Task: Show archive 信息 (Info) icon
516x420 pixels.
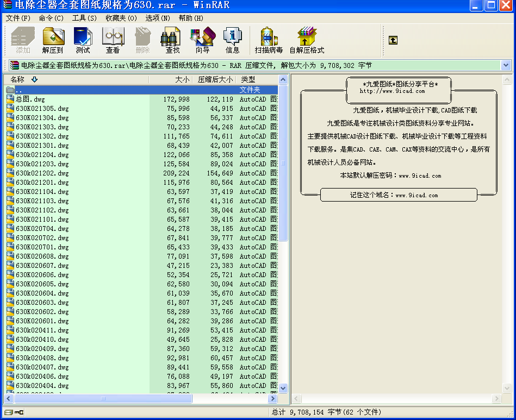Action: point(232,40)
